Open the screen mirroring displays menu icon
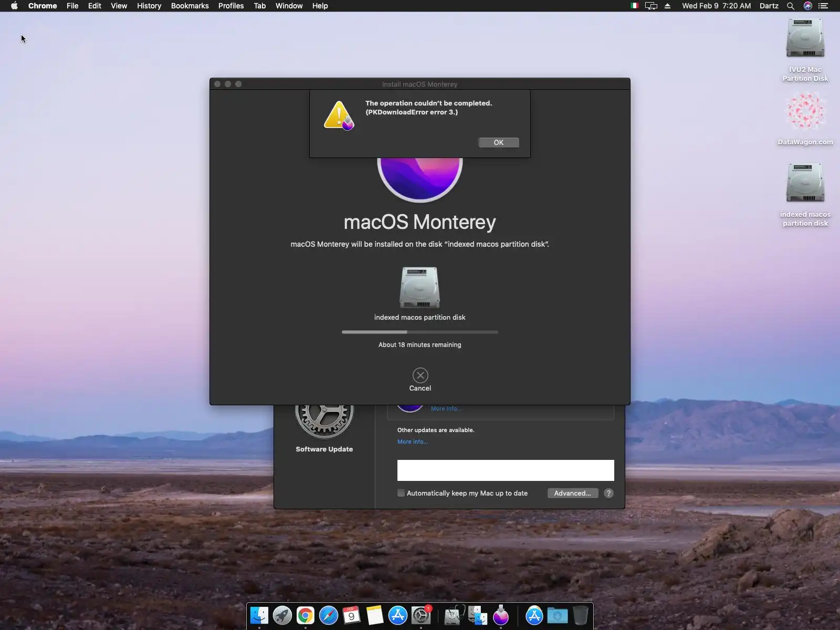Image resolution: width=840 pixels, height=630 pixels. [651, 6]
